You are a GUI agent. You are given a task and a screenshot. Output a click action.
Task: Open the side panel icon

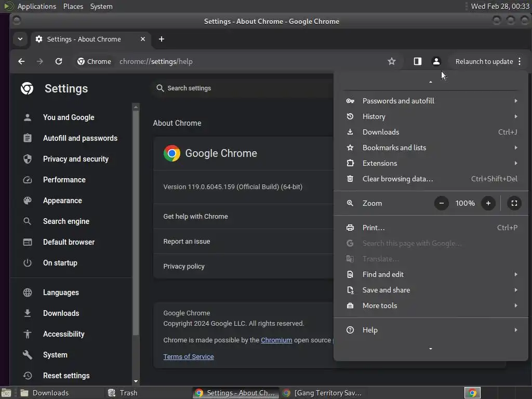pos(417,61)
